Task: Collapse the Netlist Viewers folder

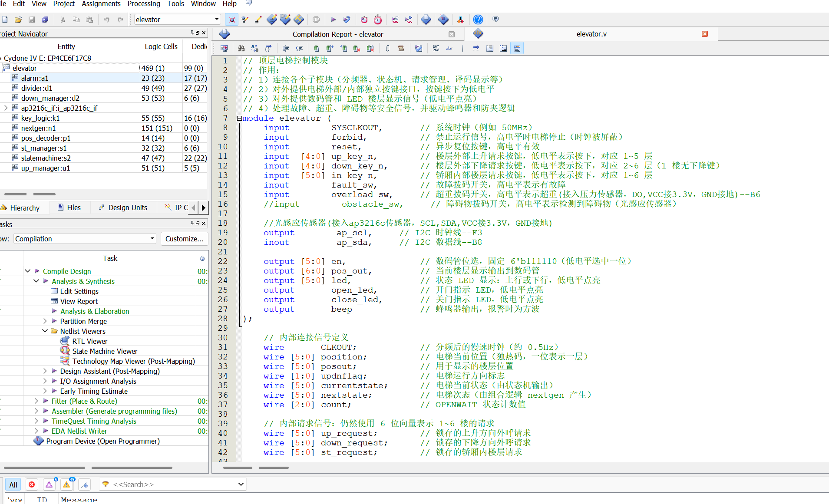Action: (x=45, y=331)
